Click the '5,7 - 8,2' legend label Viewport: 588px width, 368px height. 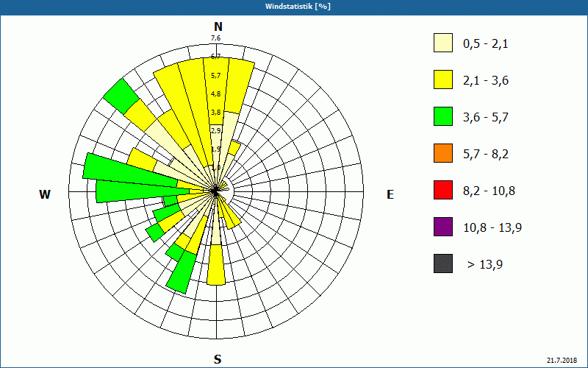click(x=486, y=155)
